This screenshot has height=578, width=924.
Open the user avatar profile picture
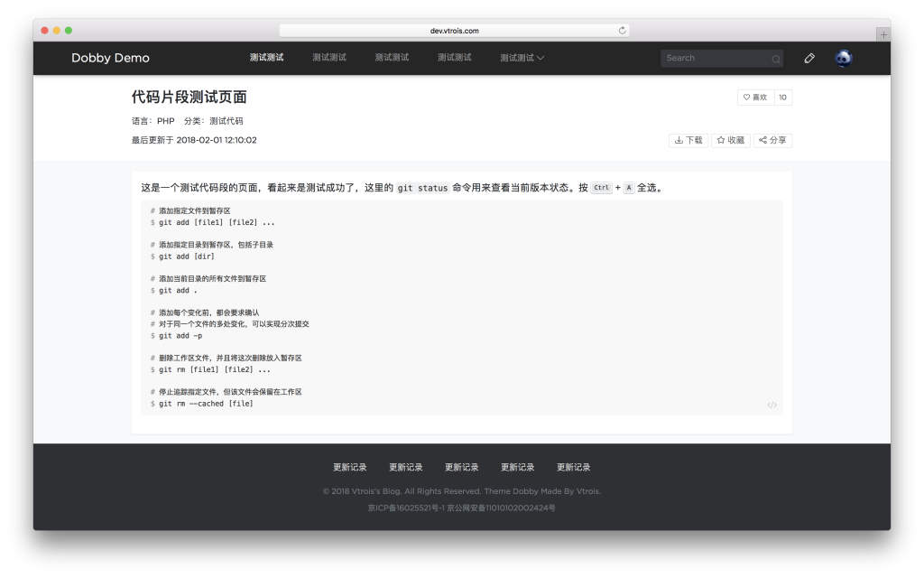[x=844, y=58]
